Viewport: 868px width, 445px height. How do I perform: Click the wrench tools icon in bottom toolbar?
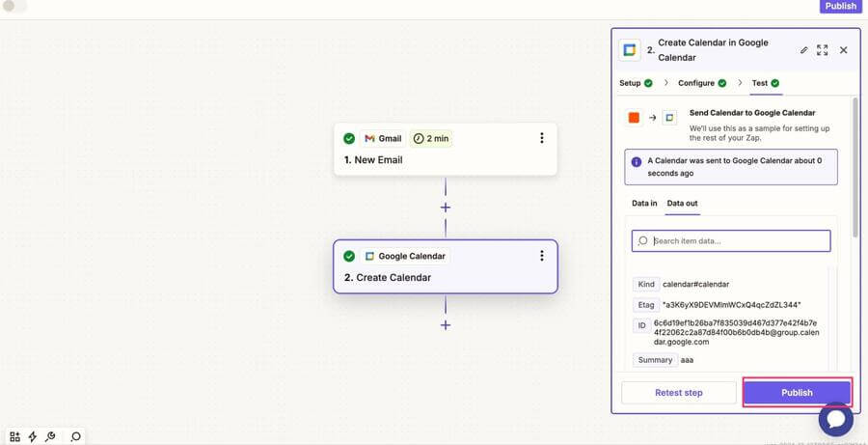click(49, 436)
